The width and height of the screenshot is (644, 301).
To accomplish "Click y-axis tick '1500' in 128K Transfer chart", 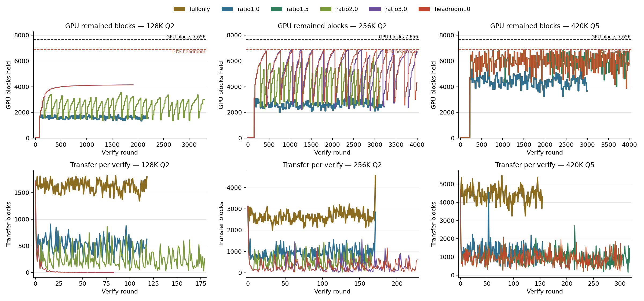I will point(22,193).
